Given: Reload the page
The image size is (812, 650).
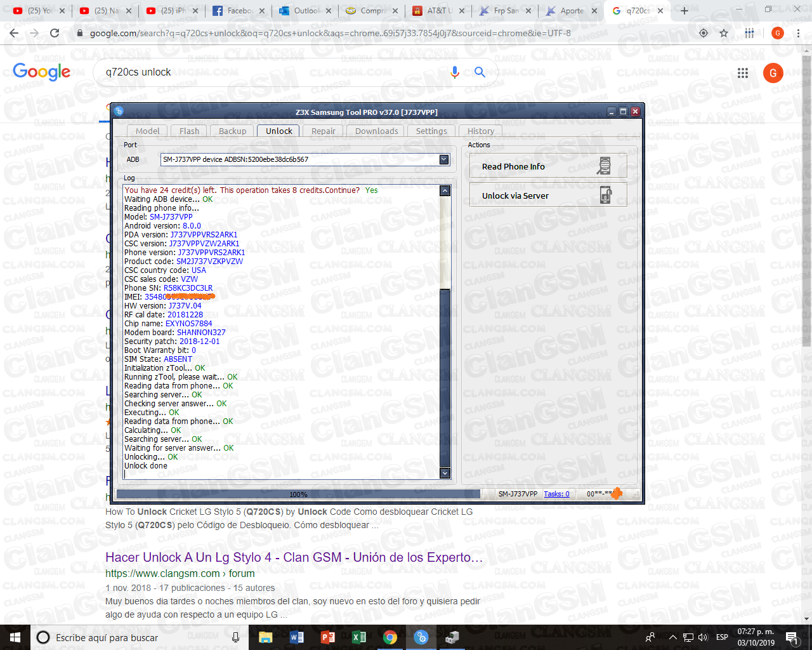Looking at the screenshot, I should click(x=55, y=33).
